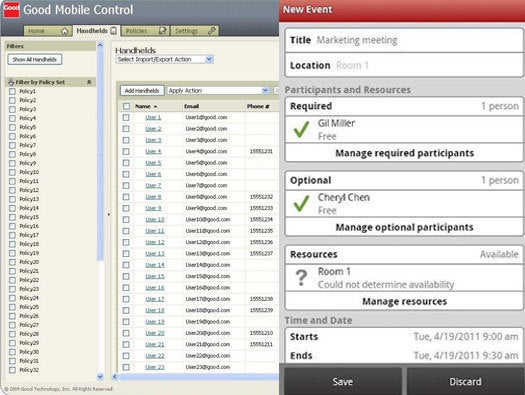Open User 12 link
The width and height of the screenshot is (525, 395).
tap(155, 242)
